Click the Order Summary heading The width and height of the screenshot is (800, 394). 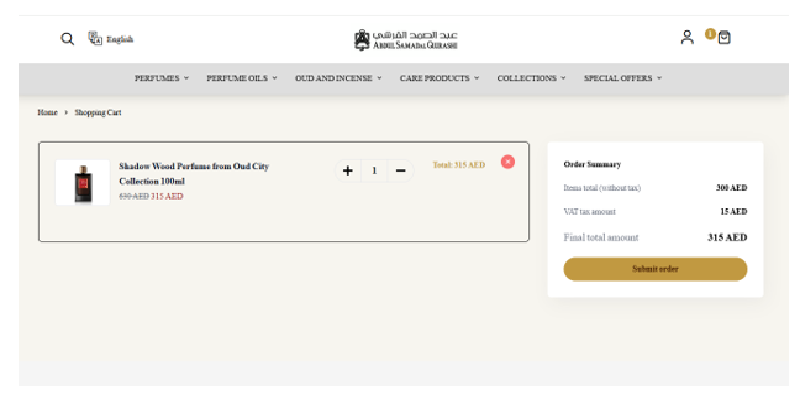(592, 164)
